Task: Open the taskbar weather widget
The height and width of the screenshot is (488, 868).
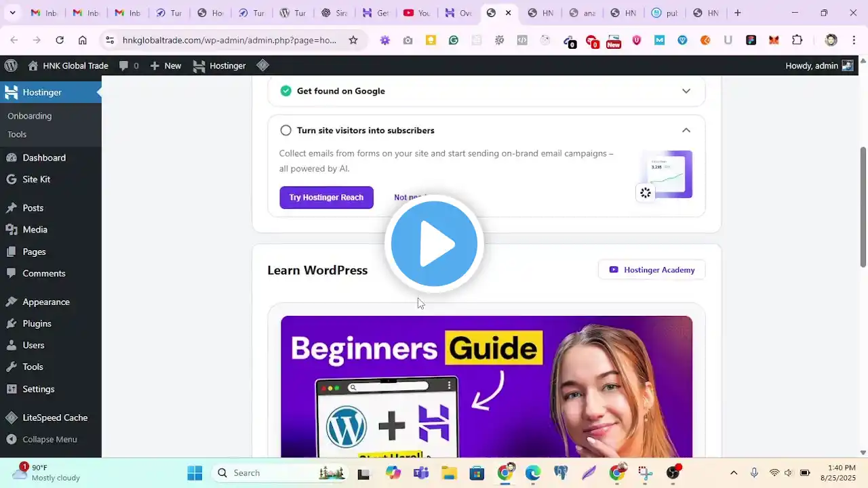Action: (47, 472)
